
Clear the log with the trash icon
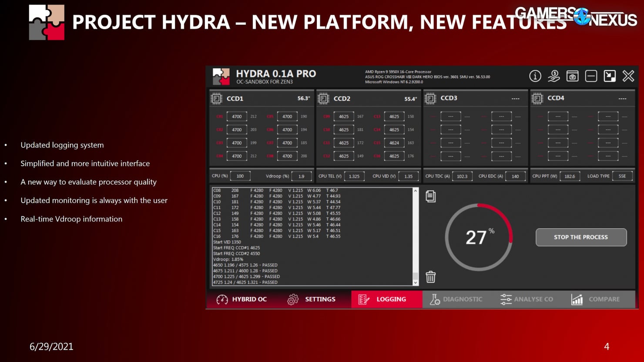430,277
